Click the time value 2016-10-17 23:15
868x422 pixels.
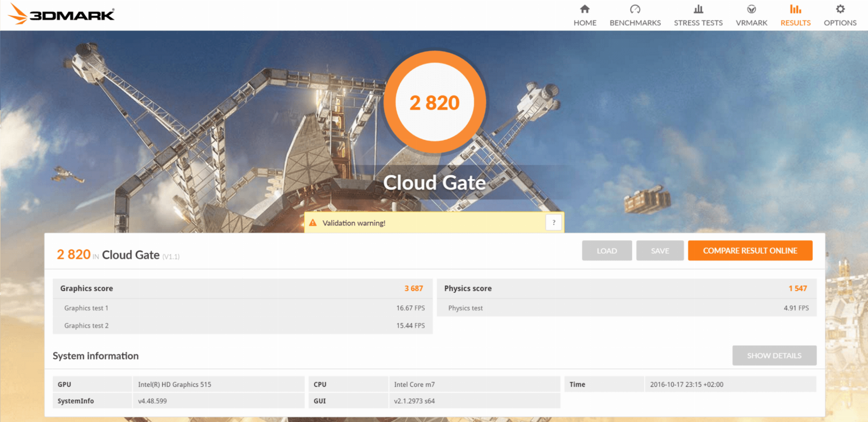(687, 385)
